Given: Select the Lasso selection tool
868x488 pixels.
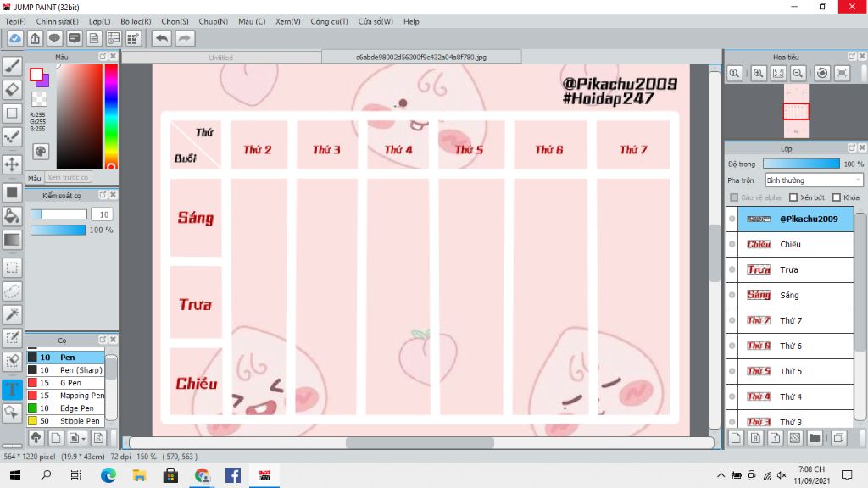Looking at the screenshot, I should pos(12,291).
